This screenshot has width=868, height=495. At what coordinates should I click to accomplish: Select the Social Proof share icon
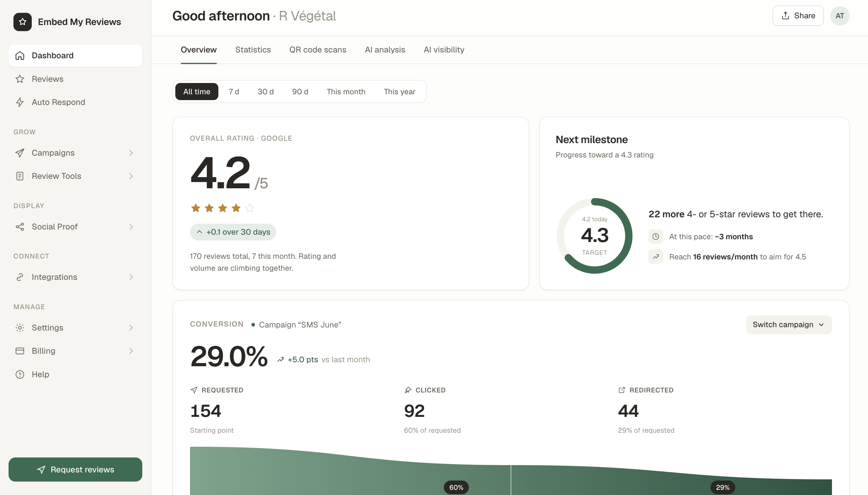click(x=20, y=226)
